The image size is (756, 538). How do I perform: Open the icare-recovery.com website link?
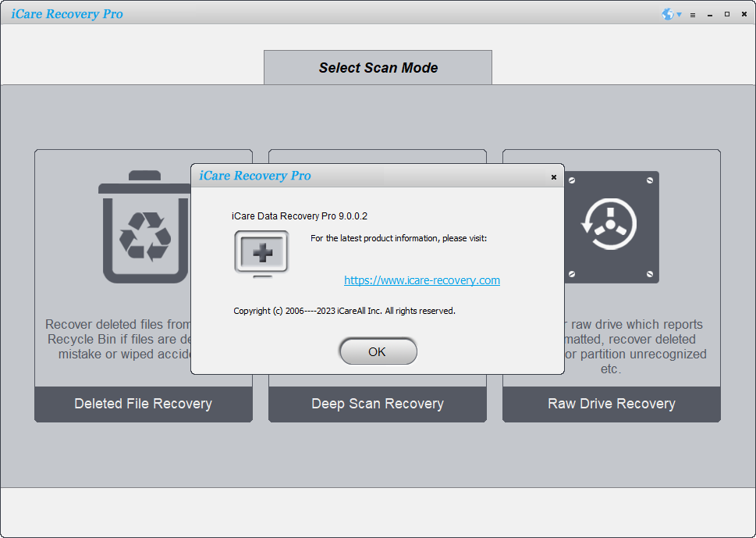(x=422, y=280)
